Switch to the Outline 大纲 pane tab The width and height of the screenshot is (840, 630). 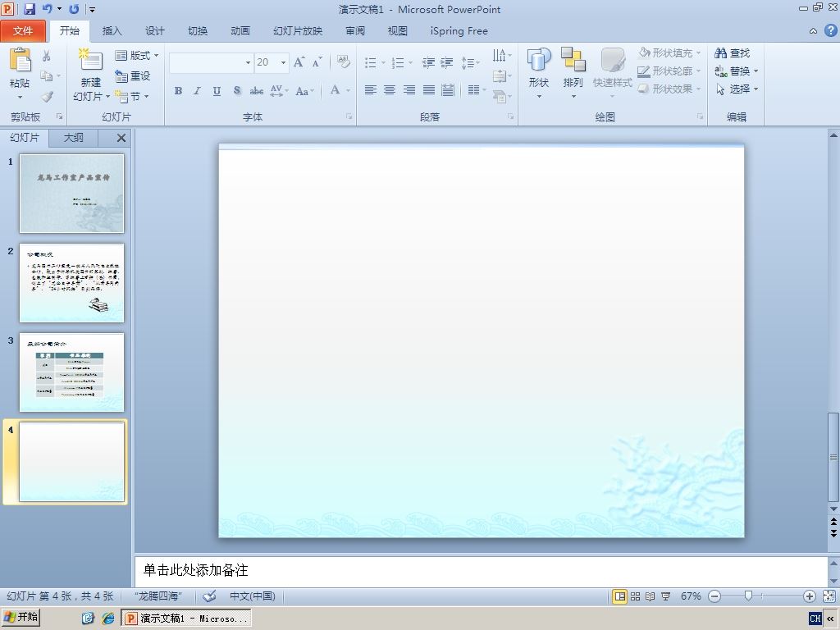[x=73, y=138]
